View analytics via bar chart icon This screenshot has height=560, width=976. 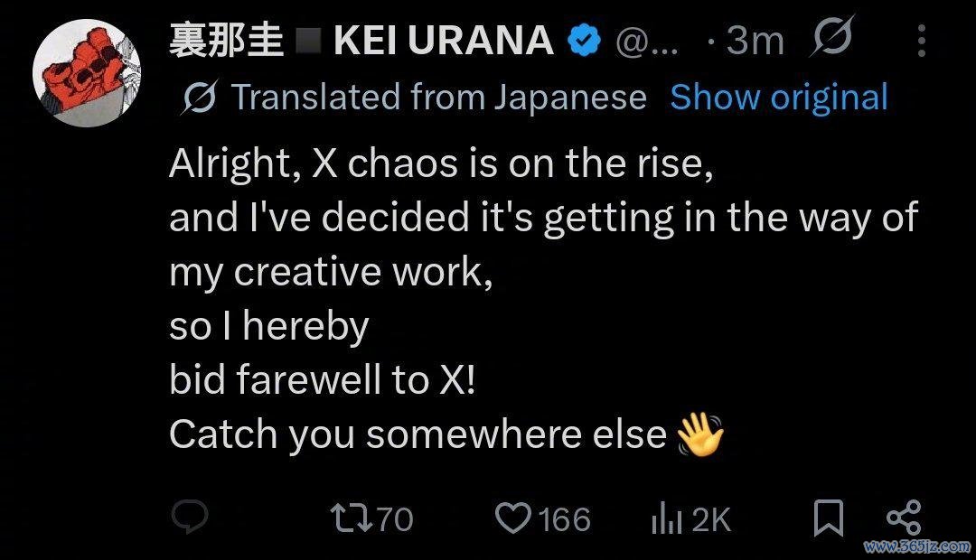667,518
